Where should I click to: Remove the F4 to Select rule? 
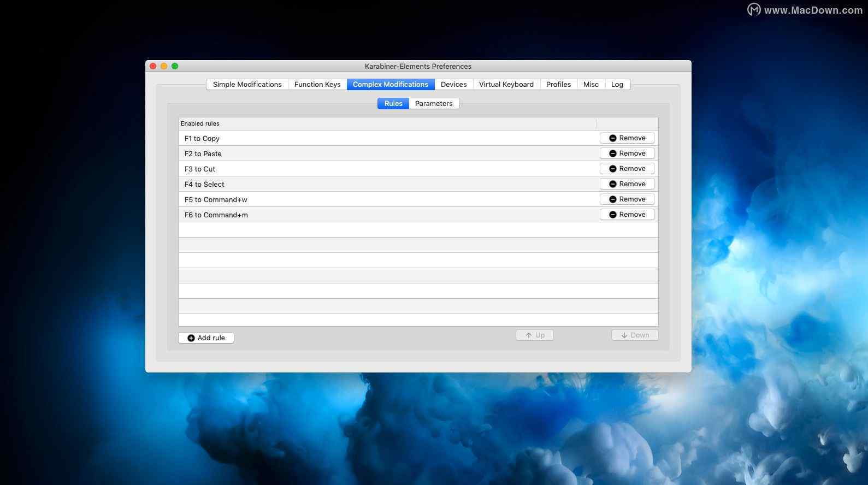tap(627, 184)
